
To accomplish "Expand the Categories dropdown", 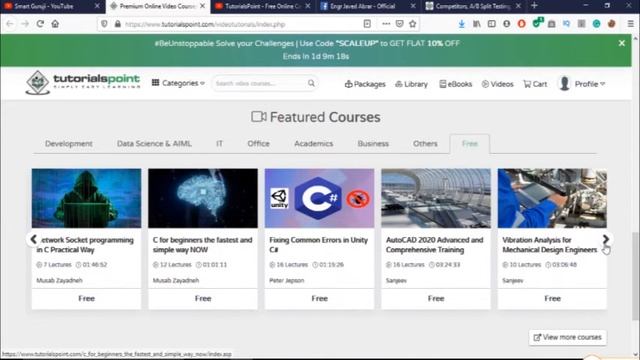I will pyautogui.click(x=178, y=83).
